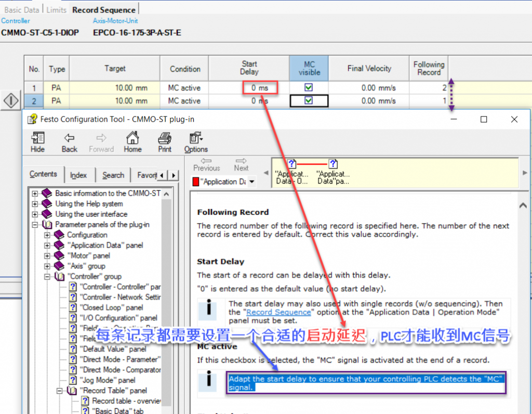Click Following Record cell of record 1
The width and height of the screenshot is (532, 414).
pyautogui.click(x=429, y=87)
